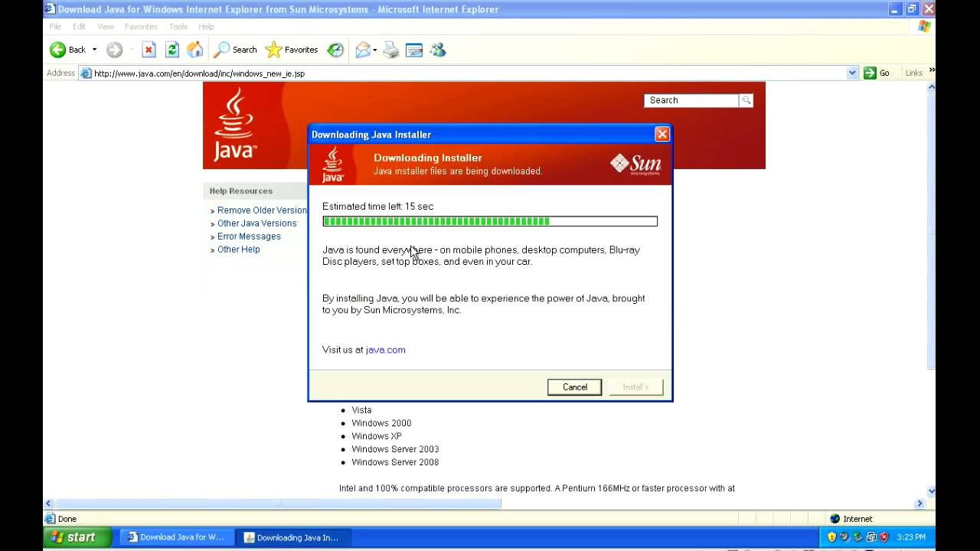The width and height of the screenshot is (980, 551).
Task: Expand the address bar dropdown
Action: point(853,73)
